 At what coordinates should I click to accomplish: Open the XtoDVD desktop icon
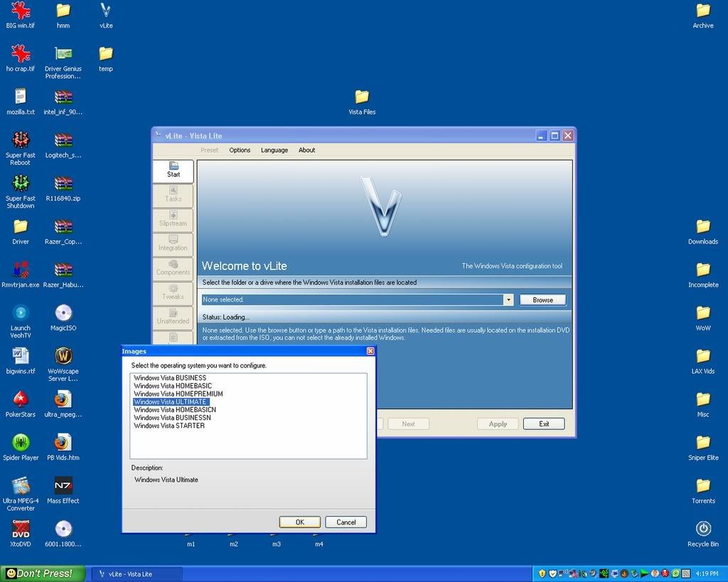click(21, 529)
